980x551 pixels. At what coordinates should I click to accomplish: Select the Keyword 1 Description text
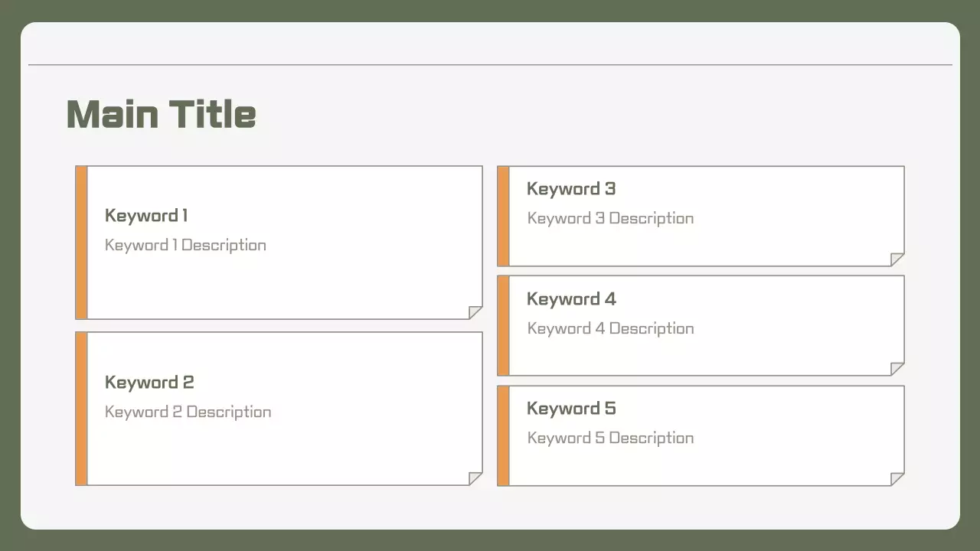coord(185,246)
